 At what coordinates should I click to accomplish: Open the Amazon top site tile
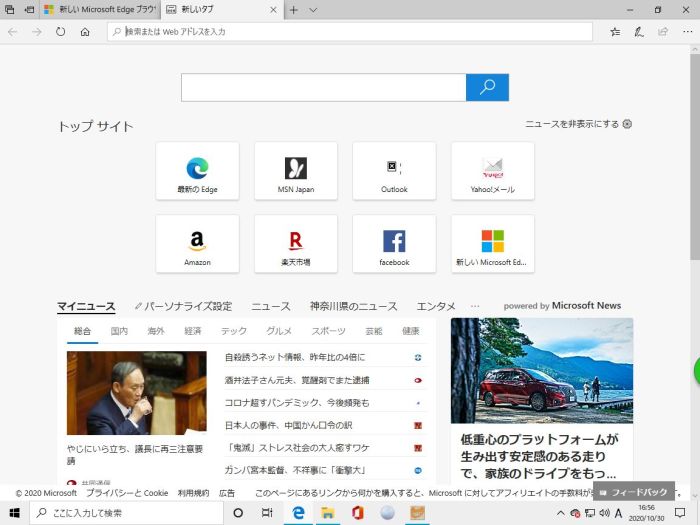pyautogui.click(x=197, y=243)
